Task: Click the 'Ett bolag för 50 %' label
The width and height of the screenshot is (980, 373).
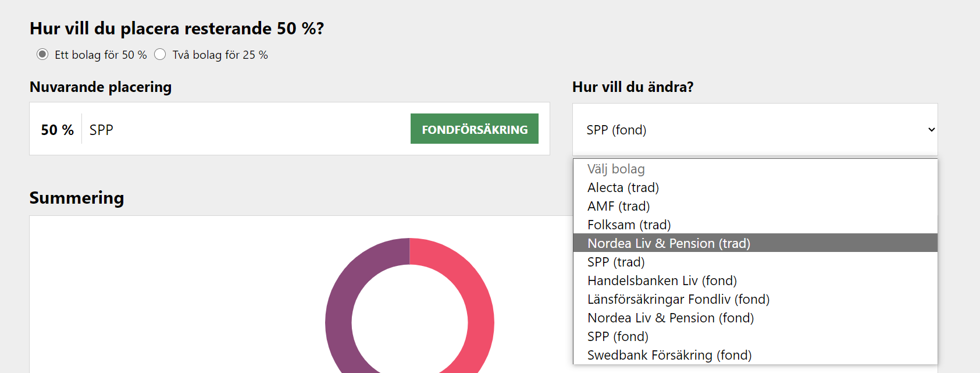Action: click(x=101, y=55)
